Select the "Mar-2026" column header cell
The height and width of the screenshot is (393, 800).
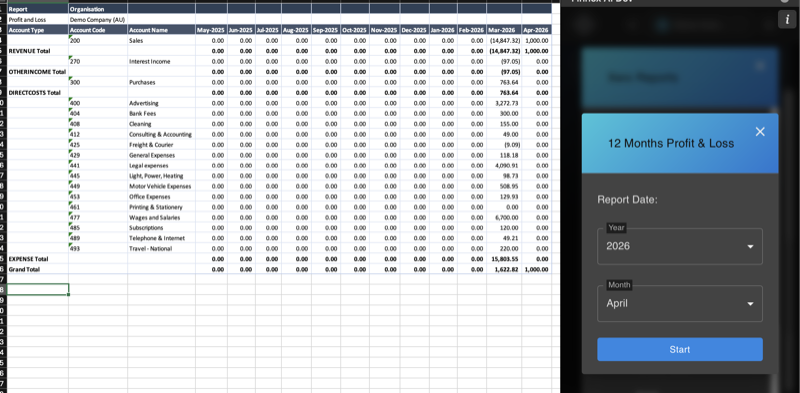504,30
